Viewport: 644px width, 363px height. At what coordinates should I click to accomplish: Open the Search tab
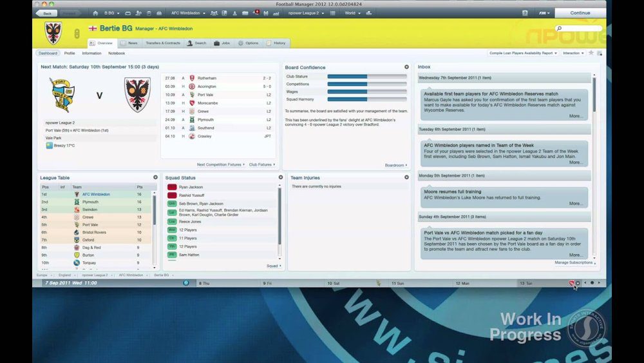(196, 43)
